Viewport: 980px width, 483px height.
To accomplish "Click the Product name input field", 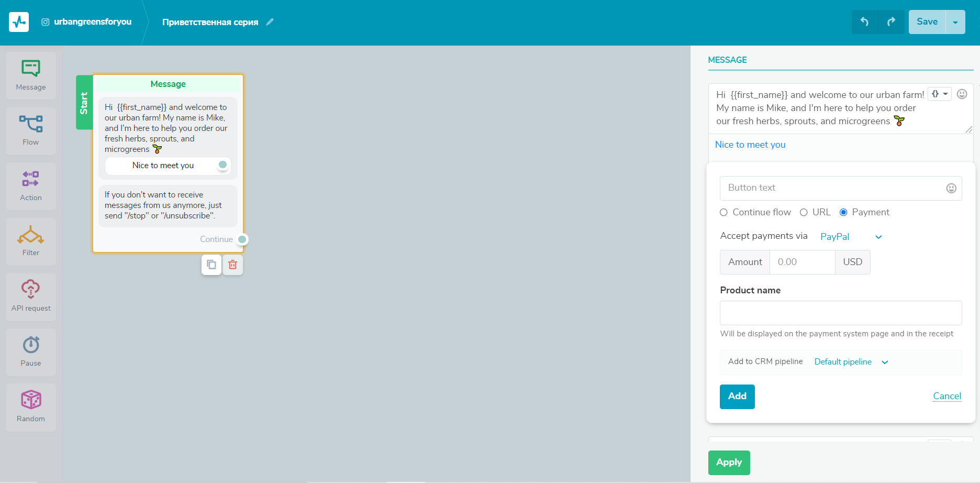I will coord(841,313).
